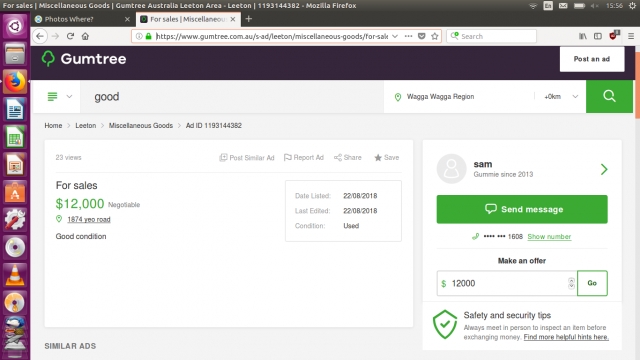Open the browser home page
The height and width of the screenshot is (360, 640).
coord(85,36)
